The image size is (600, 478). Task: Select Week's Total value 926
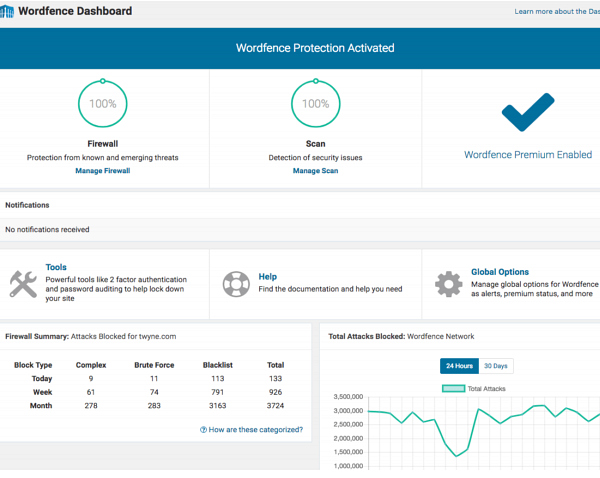(x=276, y=392)
